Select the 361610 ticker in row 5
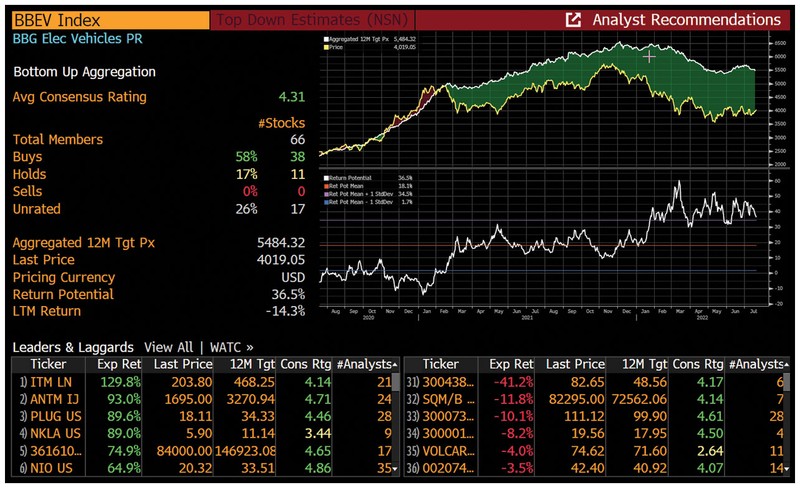This screenshot has height=488, width=800. click(56, 451)
